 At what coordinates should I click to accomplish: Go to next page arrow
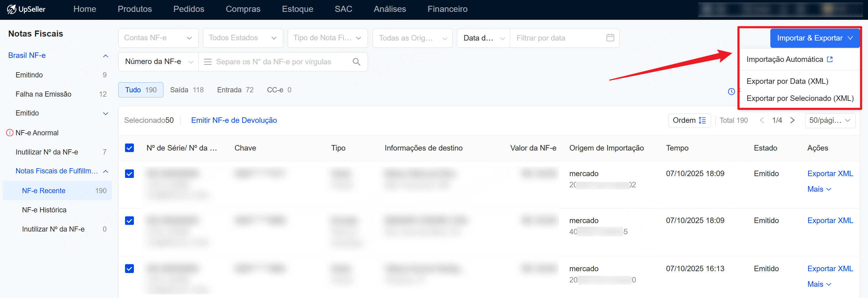(793, 120)
